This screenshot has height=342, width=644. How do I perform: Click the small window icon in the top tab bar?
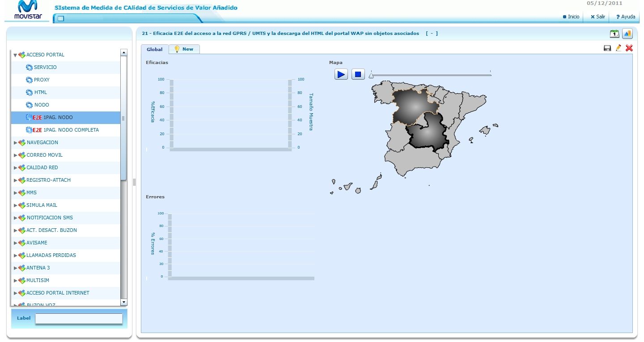coord(61,18)
